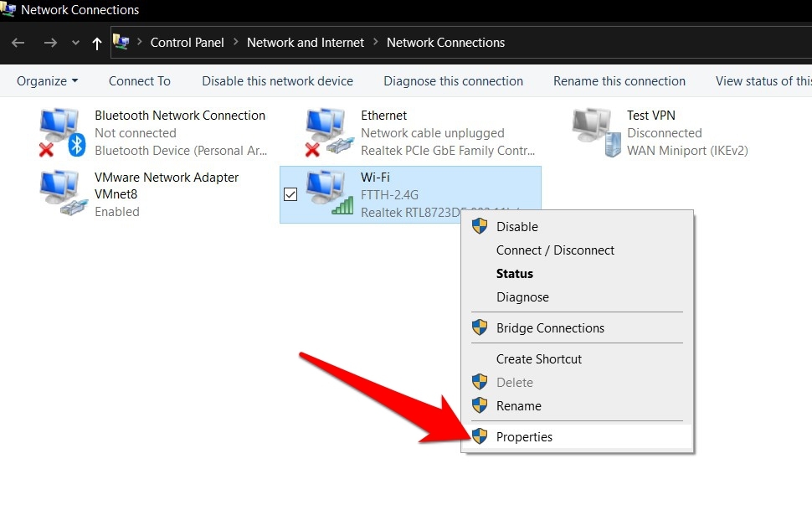Click the 'Ethernet' connection name text
The image size is (812, 505).
click(383, 115)
